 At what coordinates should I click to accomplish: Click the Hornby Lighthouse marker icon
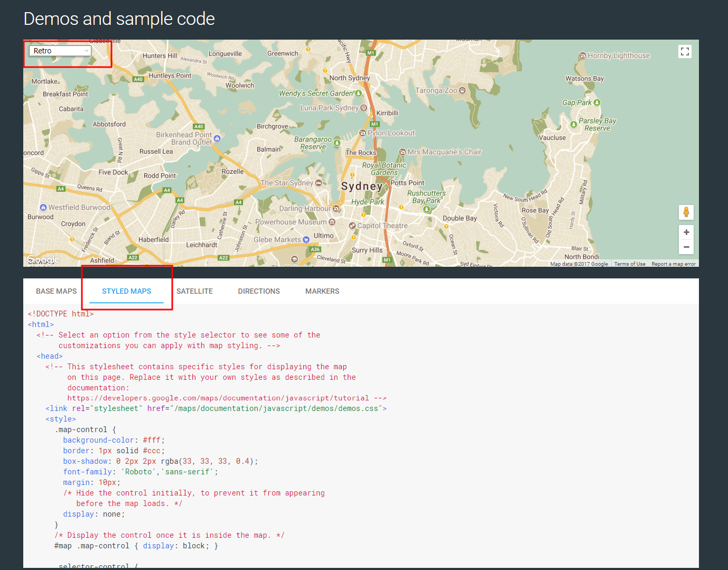click(582, 55)
